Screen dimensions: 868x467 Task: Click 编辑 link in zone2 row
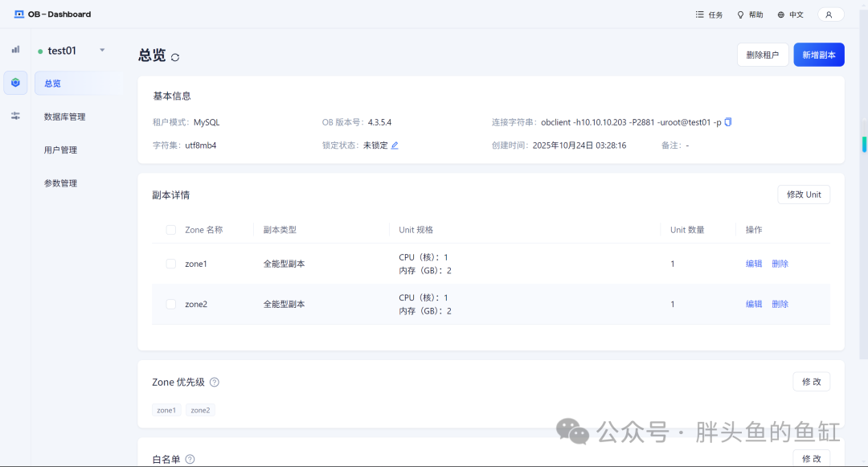point(754,305)
